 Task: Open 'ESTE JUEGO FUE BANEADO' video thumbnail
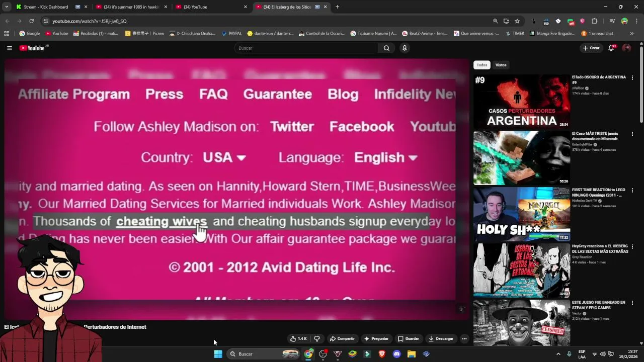[521, 322]
